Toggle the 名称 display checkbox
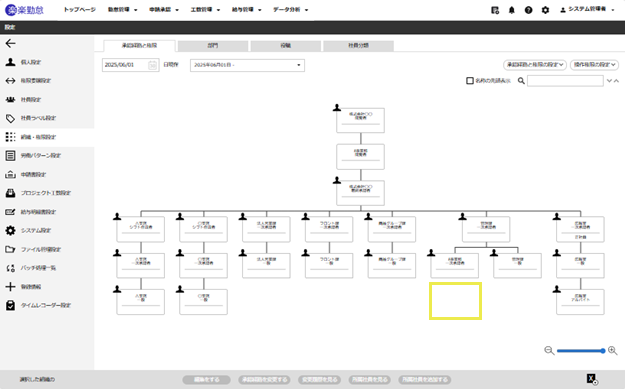 tap(470, 81)
